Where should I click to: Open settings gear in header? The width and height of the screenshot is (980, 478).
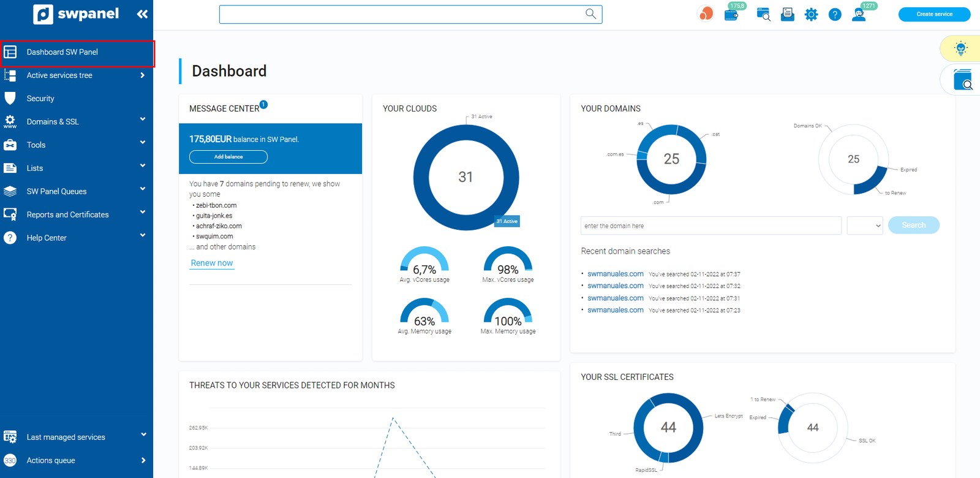[811, 15]
